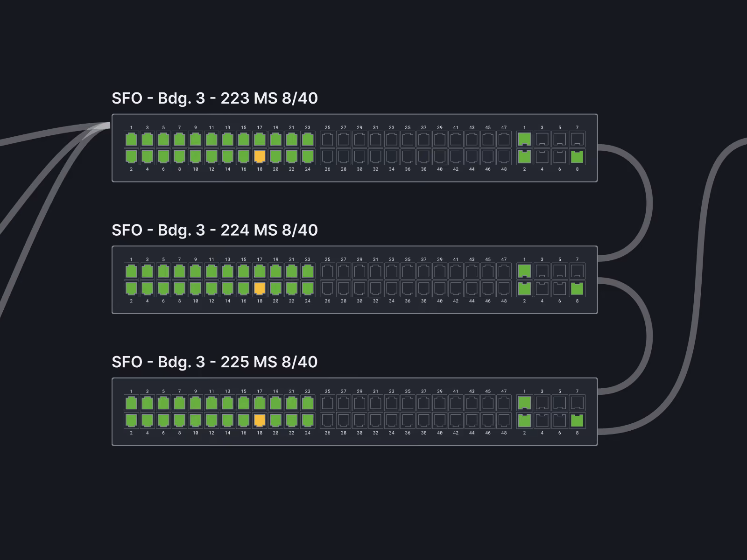The height and width of the screenshot is (560, 747).
Task: Select port 21 on the 225 MS switch
Action: point(292,403)
